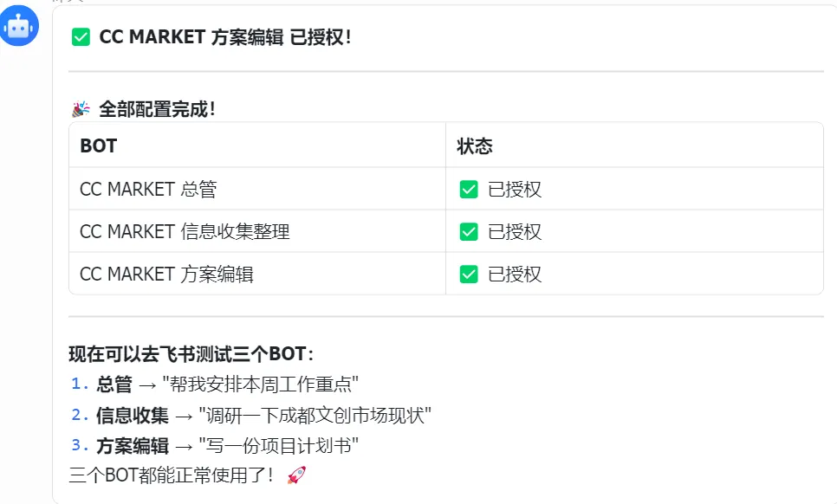837x504 pixels.
Task: Click the blue robot bot avatar
Action: [x=19, y=25]
